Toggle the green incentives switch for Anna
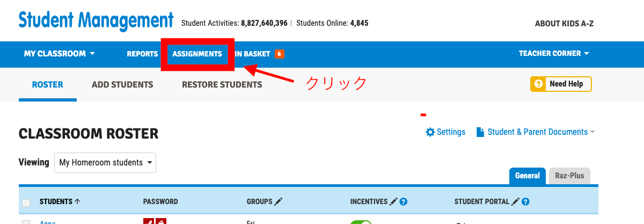Screen dimensions: 644x224 click(x=361, y=222)
